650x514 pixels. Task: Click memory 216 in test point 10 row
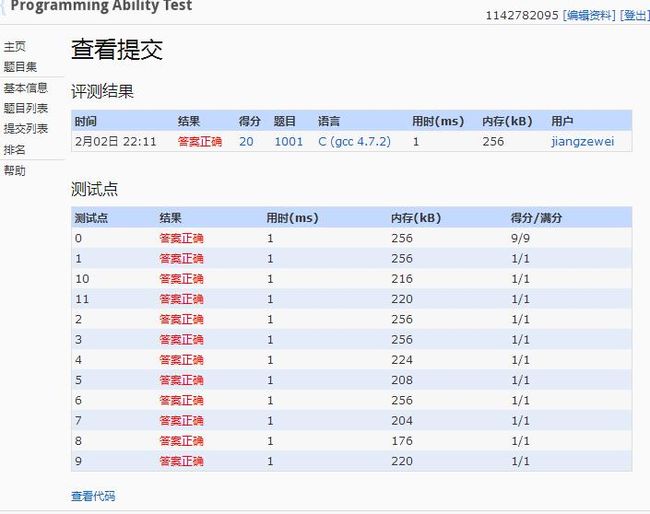[x=402, y=279]
